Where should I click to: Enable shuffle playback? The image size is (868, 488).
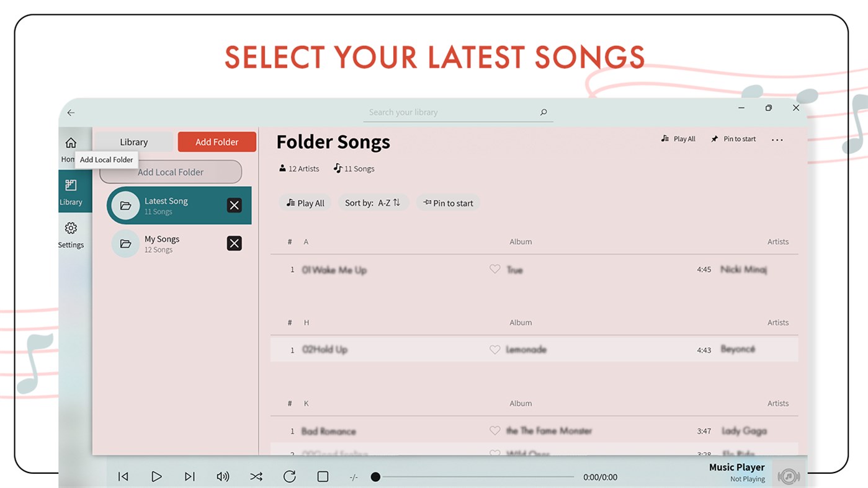pos(256,476)
